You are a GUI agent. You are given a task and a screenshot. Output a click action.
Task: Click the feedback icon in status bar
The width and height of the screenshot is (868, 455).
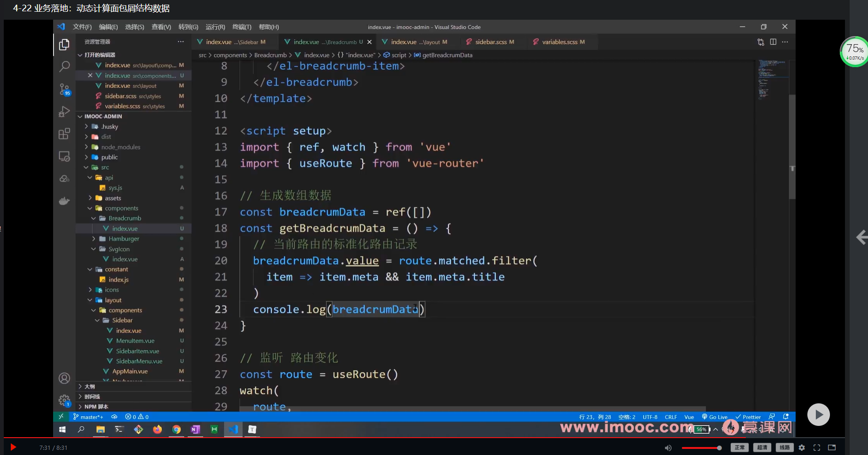tap(772, 416)
